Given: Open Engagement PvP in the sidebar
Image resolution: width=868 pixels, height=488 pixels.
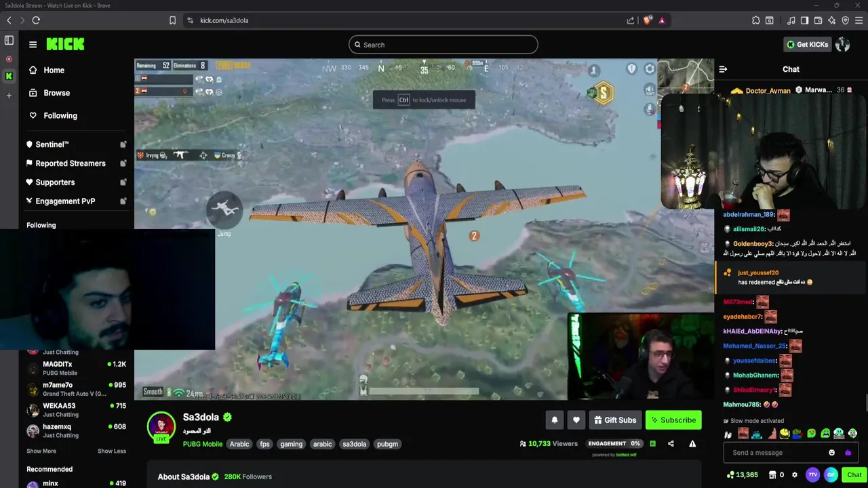Looking at the screenshot, I should pyautogui.click(x=65, y=201).
